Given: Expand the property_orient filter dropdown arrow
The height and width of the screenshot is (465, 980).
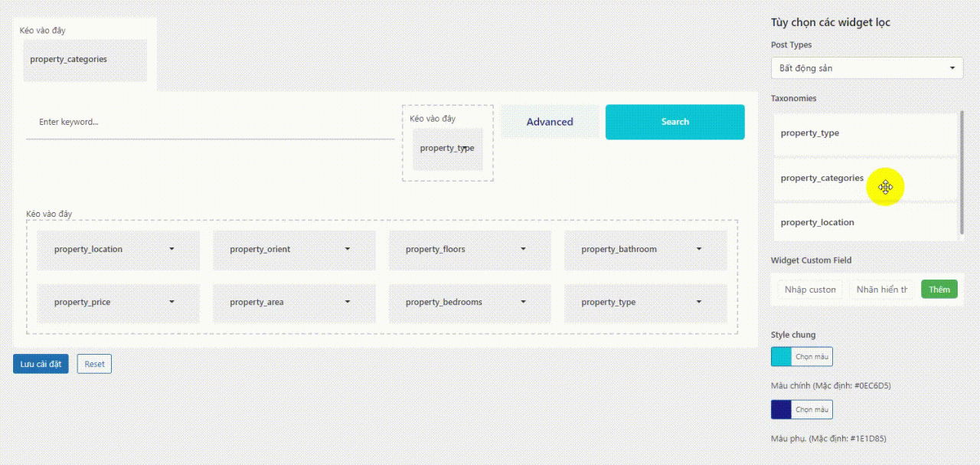Looking at the screenshot, I should 348,249.
